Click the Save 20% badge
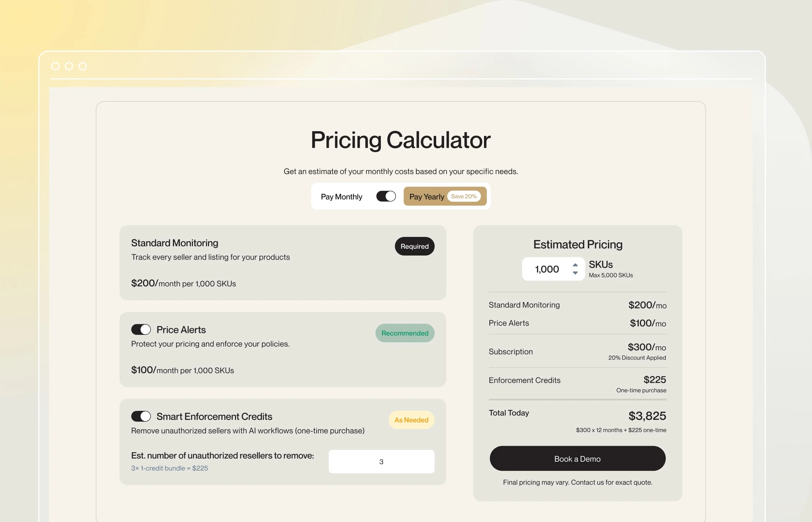The width and height of the screenshot is (812, 522). click(464, 196)
